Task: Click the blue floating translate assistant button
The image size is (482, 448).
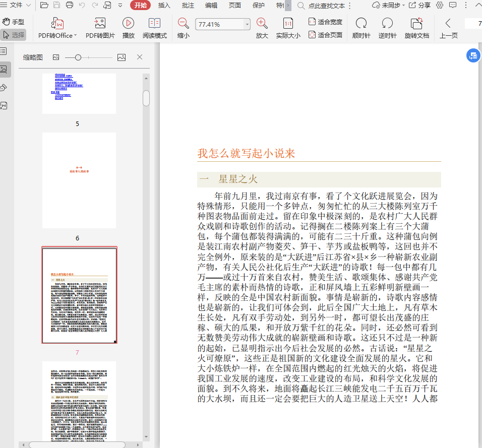Action: (x=473, y=55)
